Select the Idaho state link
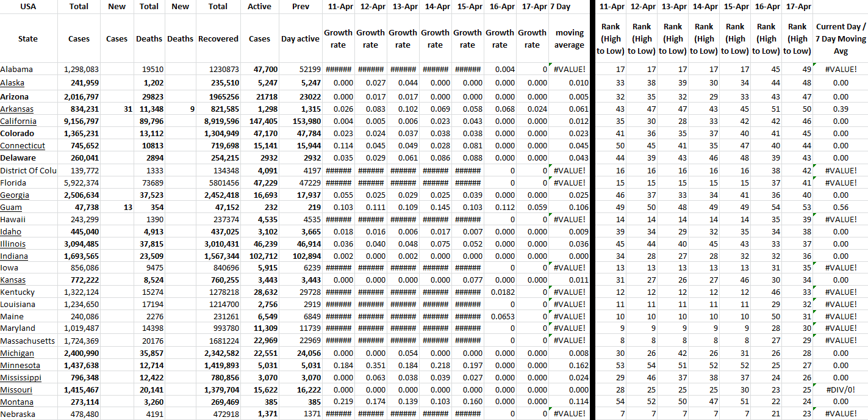The height and width of the screenshot is (420, 868). [11, 231]
